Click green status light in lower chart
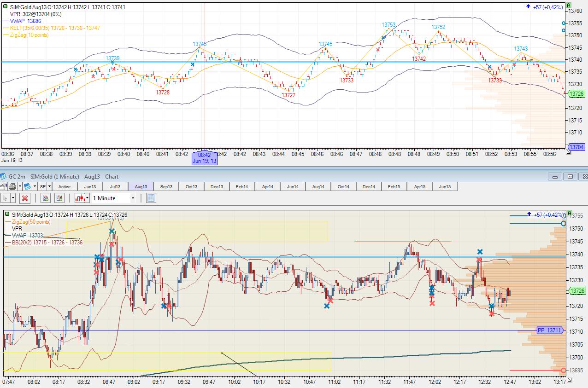 click(x=7, y=214)
